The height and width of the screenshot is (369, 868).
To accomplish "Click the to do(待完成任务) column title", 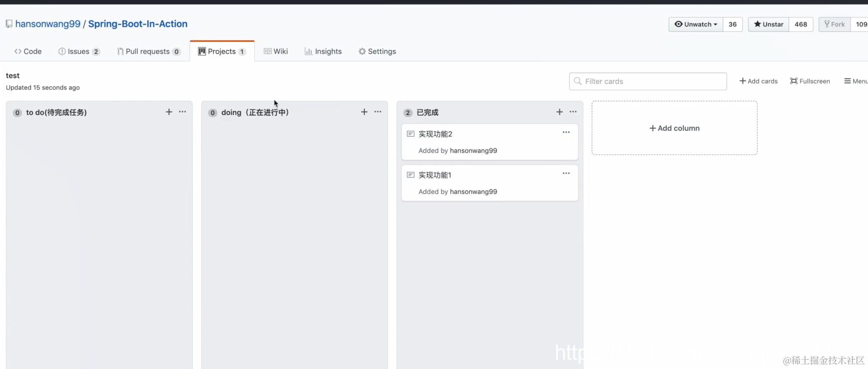I will (56, 112).
